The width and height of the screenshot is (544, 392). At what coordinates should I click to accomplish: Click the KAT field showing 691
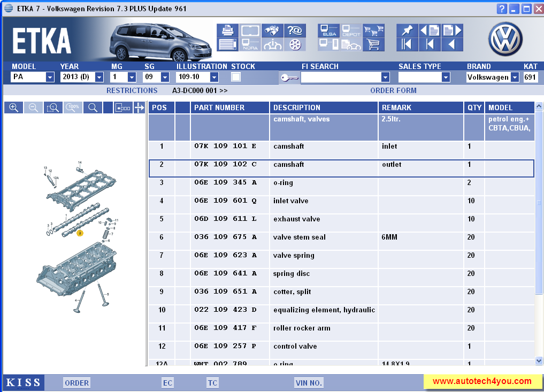click(530, 77)
